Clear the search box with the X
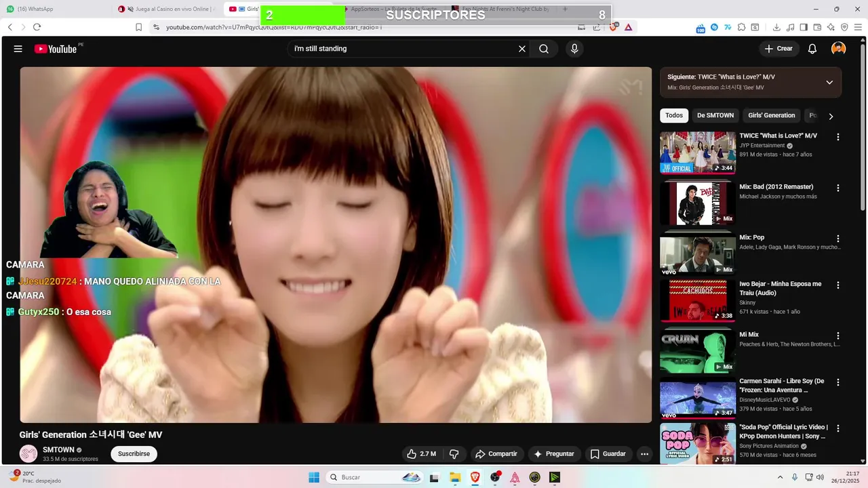868x488 pixels. coord(522,49)
